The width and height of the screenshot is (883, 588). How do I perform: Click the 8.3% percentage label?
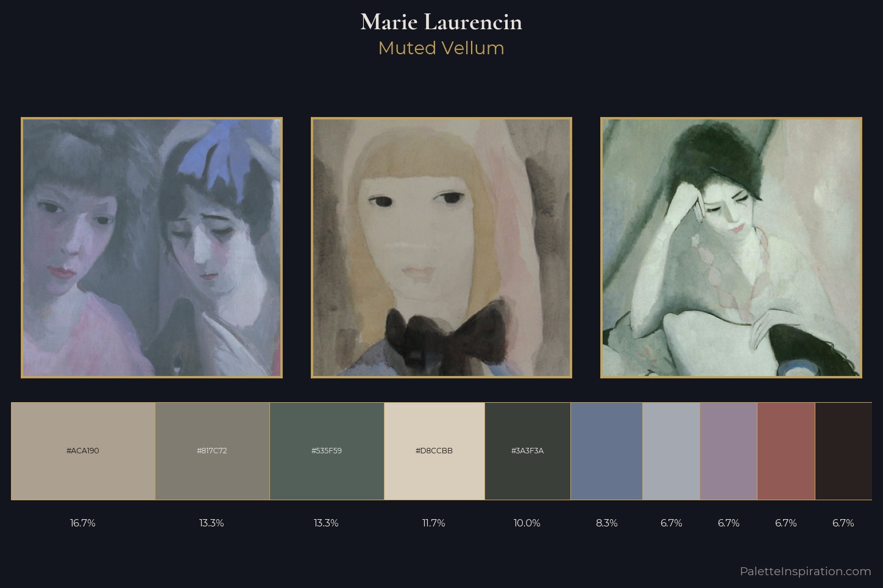click(607, 523)
